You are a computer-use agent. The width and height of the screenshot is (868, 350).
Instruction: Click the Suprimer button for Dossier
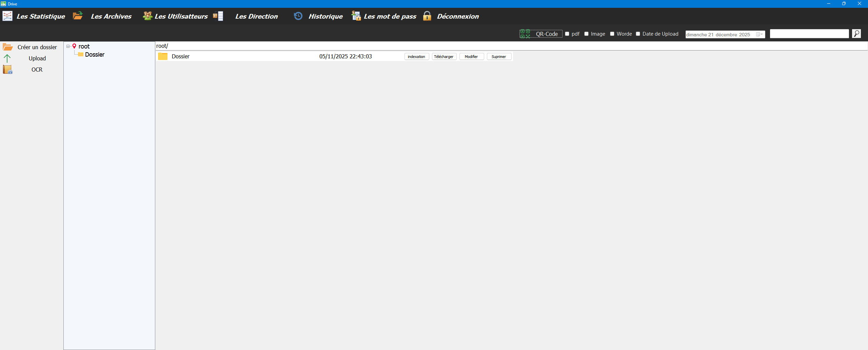(x=499, y=57)
